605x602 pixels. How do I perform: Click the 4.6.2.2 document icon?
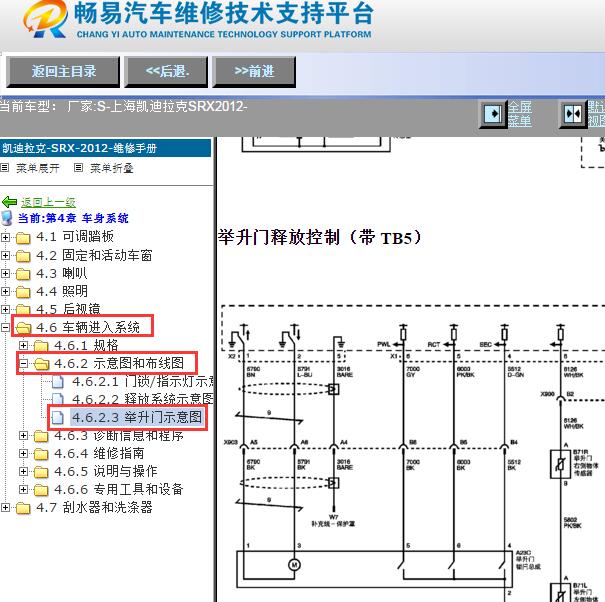[58, 399]
